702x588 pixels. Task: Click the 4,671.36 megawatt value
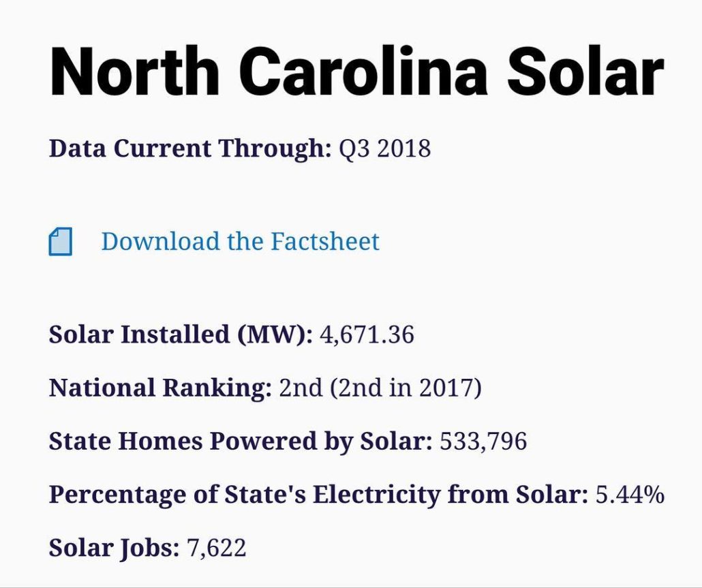pyautogui.click(x=367, y=335)
